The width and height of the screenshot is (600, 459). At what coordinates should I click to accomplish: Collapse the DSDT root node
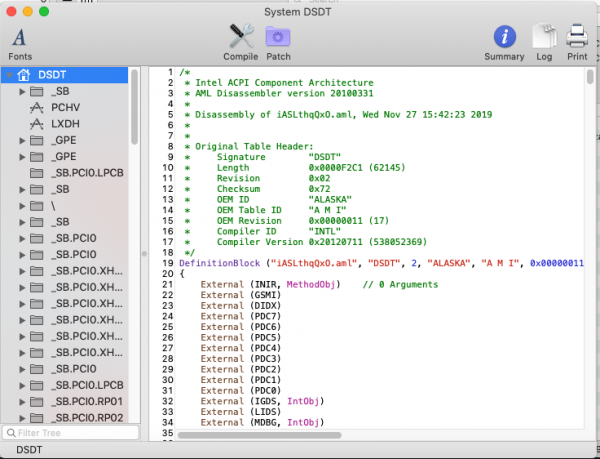[9, 75]
